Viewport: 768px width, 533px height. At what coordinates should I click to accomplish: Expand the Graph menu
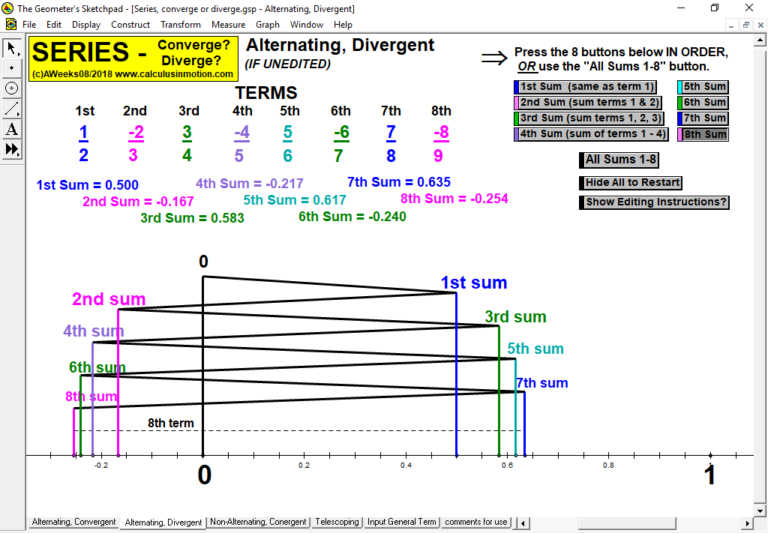tap(268, 24)
